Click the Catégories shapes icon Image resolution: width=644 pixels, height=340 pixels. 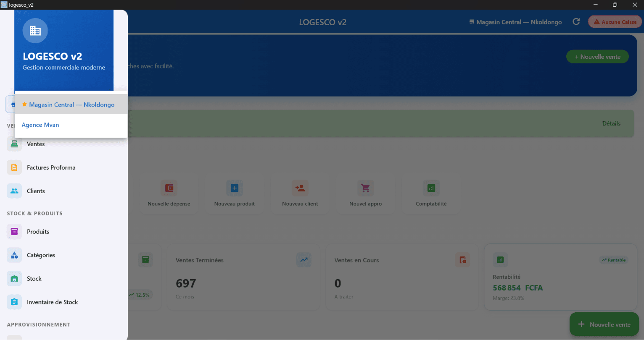(14, 255)
